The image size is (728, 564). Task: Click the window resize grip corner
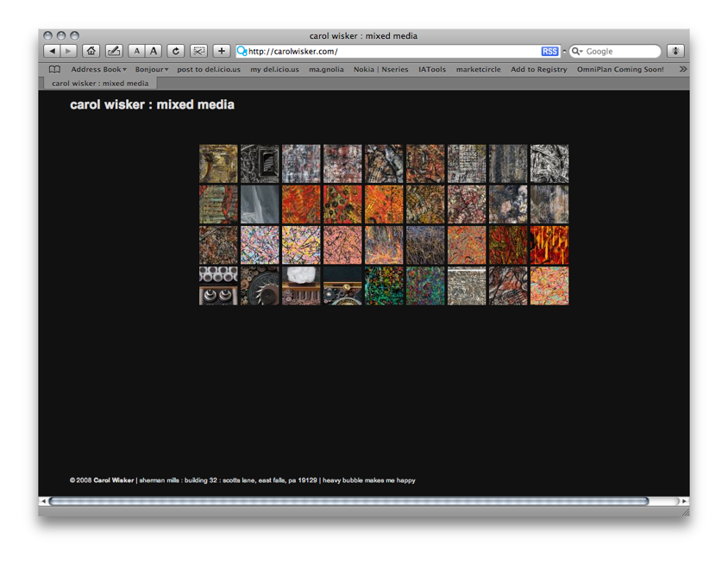tap(685, 512)
